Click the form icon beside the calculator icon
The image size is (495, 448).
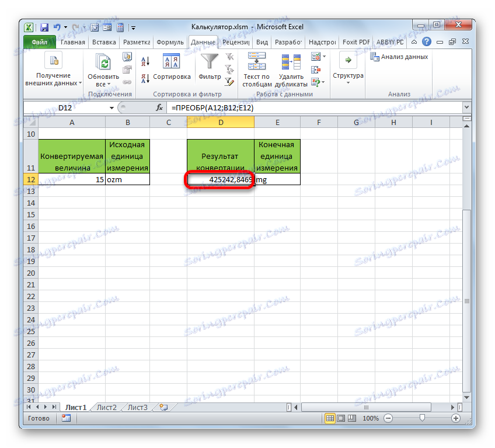pos(107,27)
